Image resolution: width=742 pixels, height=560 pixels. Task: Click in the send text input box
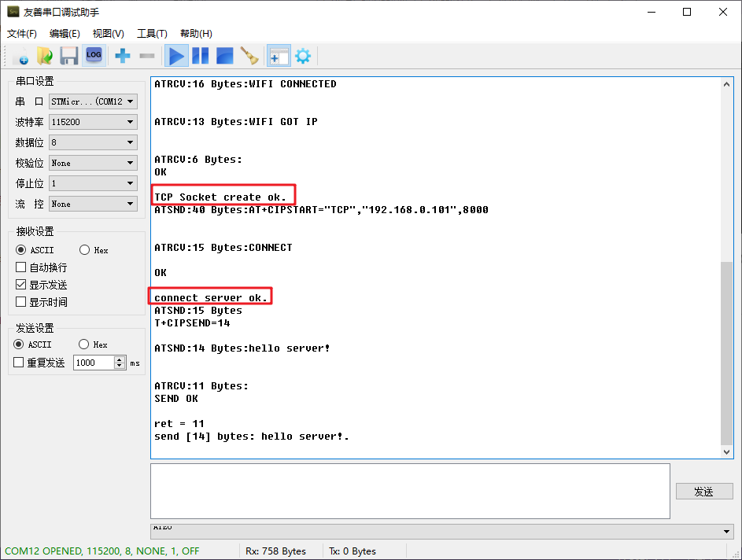pos(410,491)
